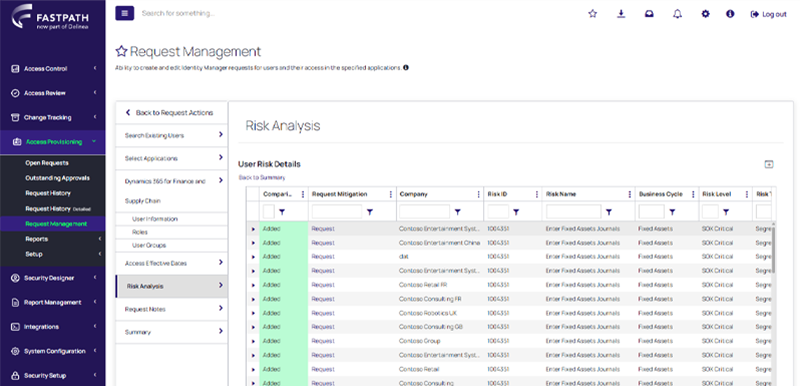Image resolution: width=800 pixels, height=386 pixels.
Task: Click the export icon above risk grid
Action: (x=769, y=164)
